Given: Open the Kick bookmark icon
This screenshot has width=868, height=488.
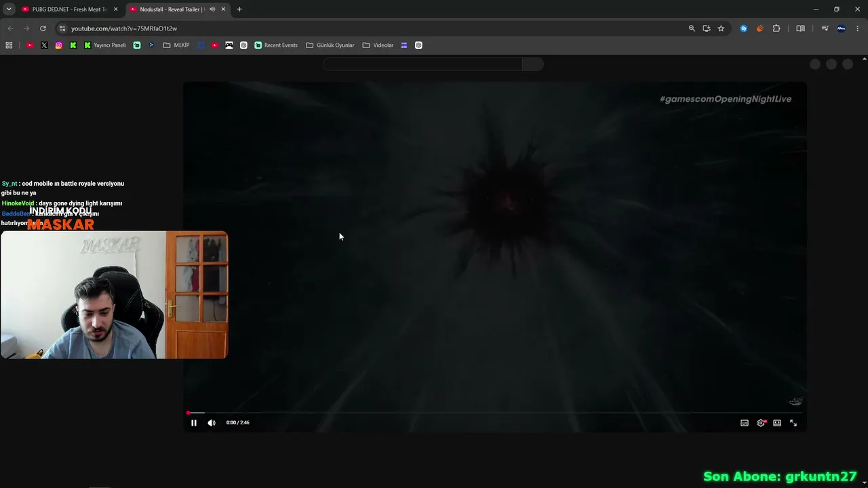Looking at the screenshot, I should pos(73,45).
